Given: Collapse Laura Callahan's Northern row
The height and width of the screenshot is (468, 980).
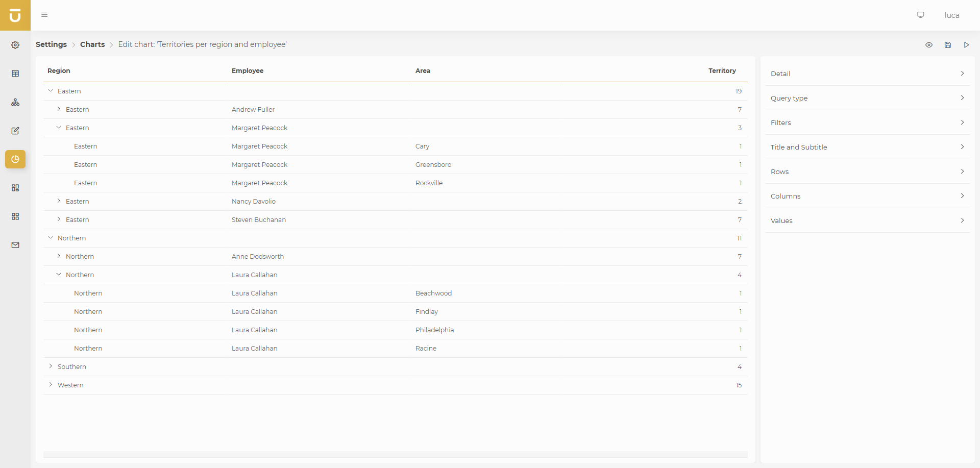Looking at the screenshot, I should 59,275.
